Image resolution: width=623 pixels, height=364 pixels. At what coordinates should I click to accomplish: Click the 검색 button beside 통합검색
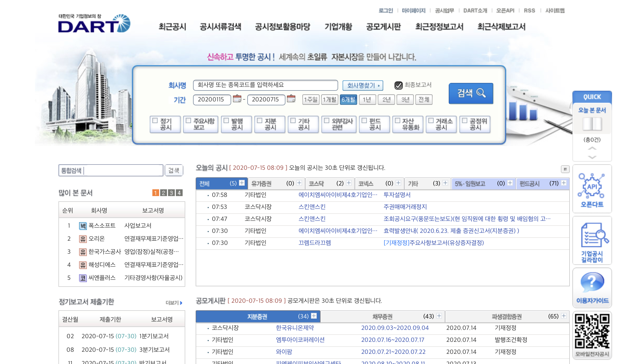[174, 170]
